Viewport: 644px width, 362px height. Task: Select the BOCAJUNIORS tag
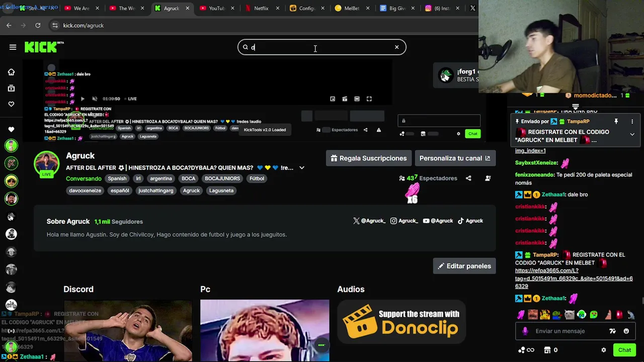(221, 178)
